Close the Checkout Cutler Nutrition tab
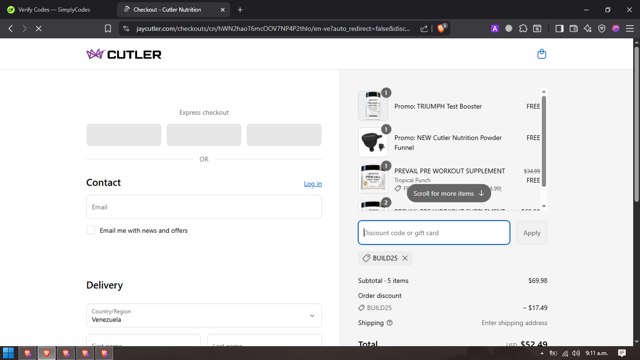The height and width of the screenshot is (360, 640). 222,9
